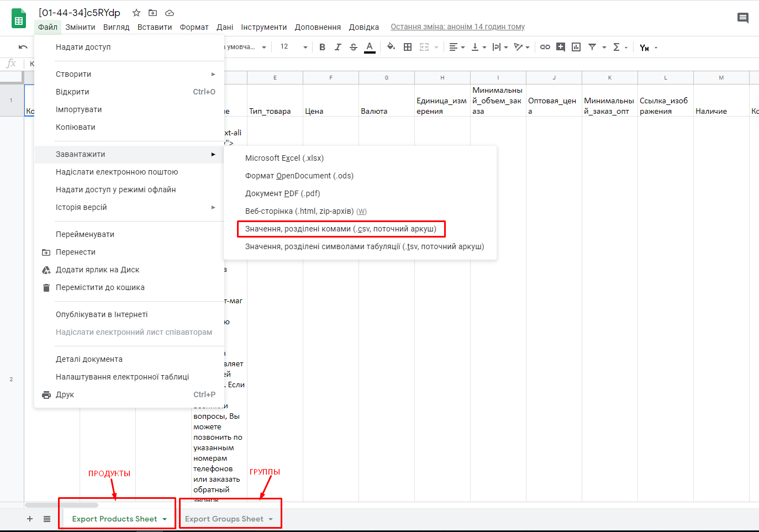Expand the Історія версій submenu
Screen dimensions: 759x532
point(129,207)
